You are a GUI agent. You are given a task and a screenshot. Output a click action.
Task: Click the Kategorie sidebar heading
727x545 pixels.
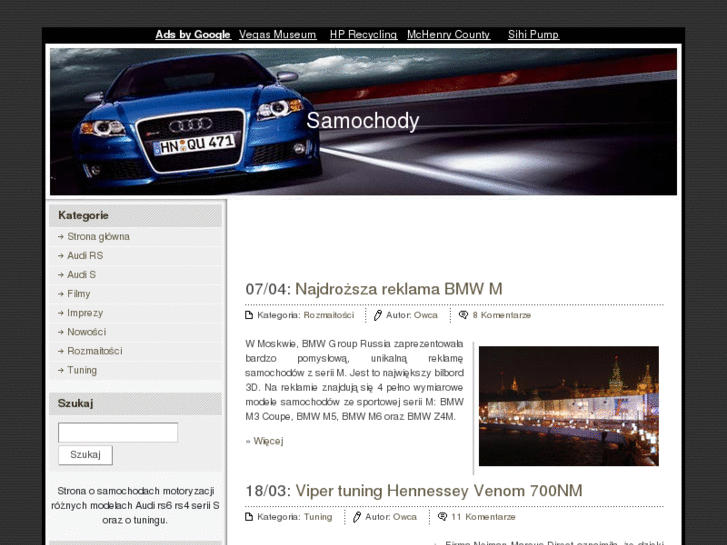pyautogui.click(x=83, y=215)
